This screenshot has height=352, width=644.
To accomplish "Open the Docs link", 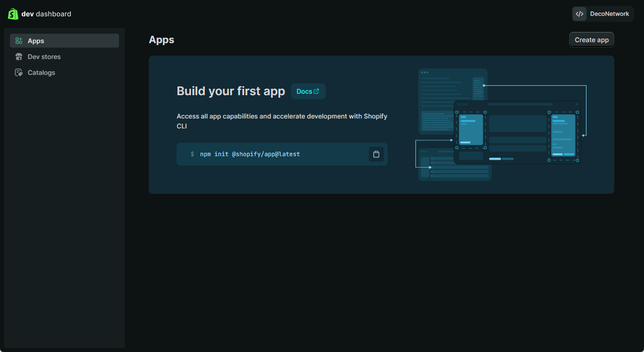I will click(308, 91).
